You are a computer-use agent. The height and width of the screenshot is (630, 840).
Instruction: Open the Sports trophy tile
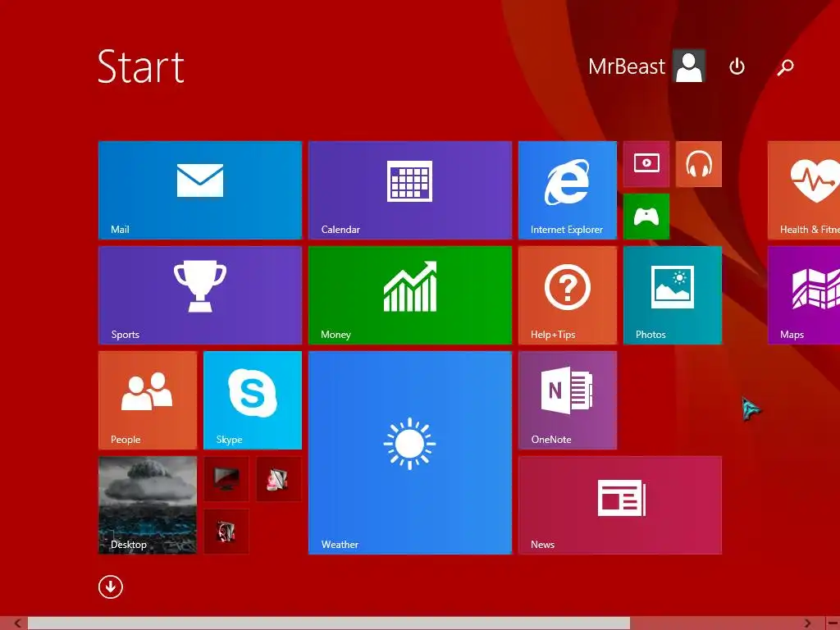coord(200,295)
